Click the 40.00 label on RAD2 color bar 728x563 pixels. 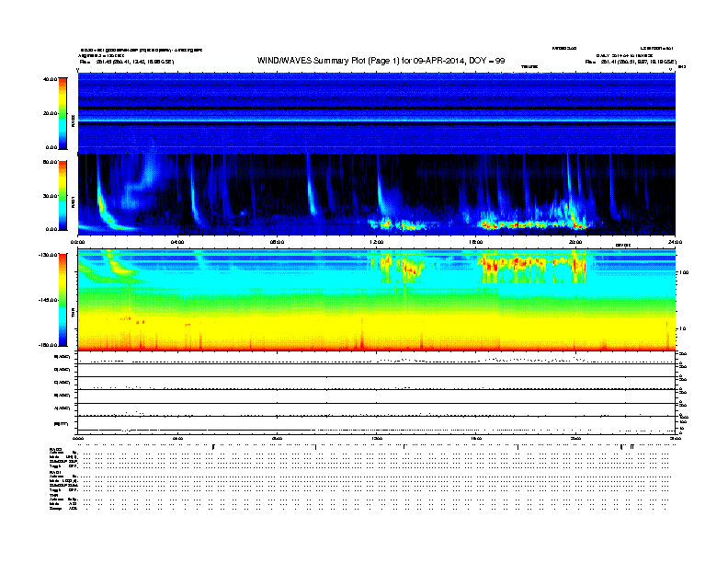click(50, 79)
